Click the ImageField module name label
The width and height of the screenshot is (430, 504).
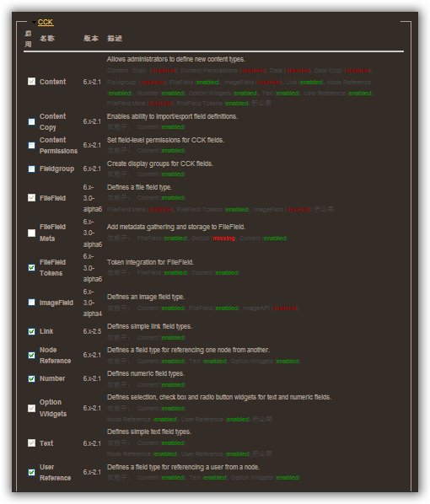(56, 303)
